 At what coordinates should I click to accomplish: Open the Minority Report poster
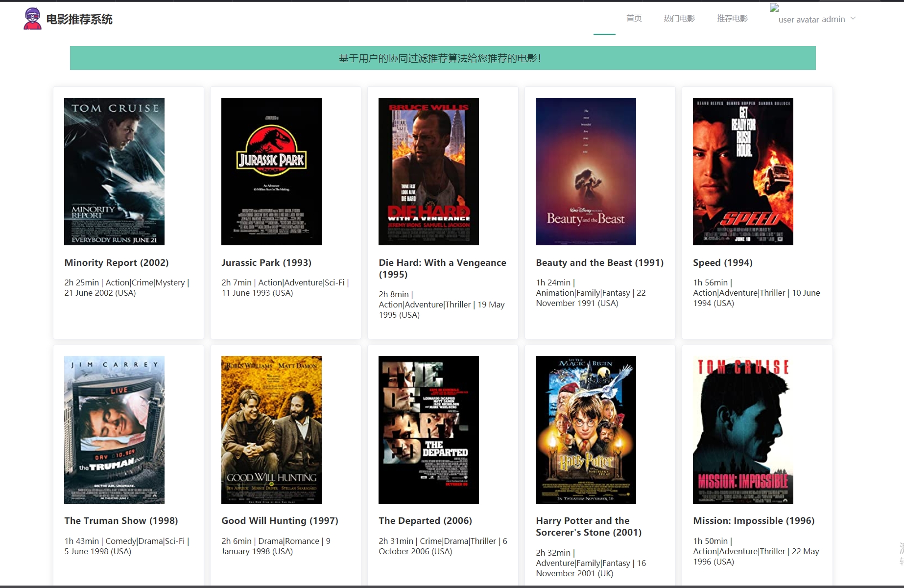pyautogui.click(x=114, y=171)
